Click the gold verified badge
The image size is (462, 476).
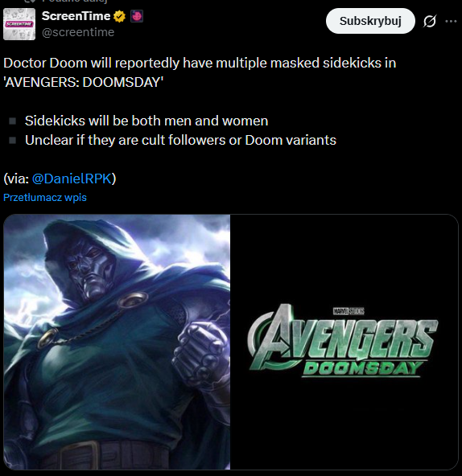[119, 16]
